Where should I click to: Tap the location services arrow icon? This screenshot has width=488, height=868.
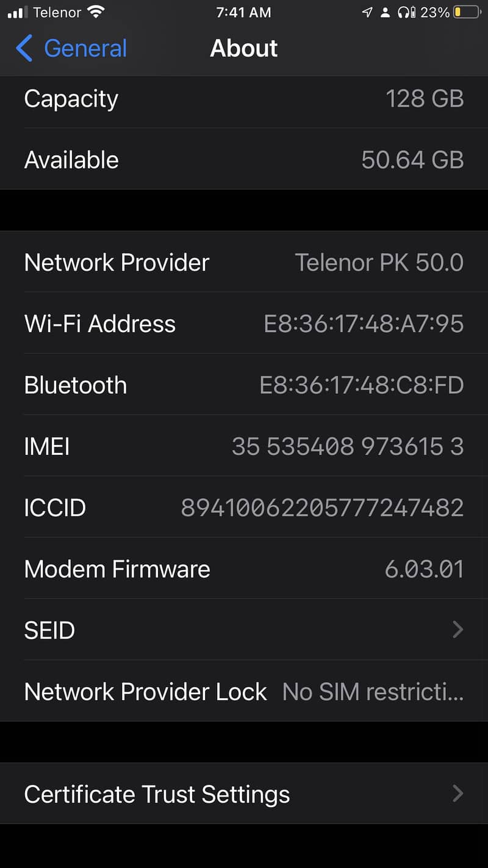(x=367, y=12)
